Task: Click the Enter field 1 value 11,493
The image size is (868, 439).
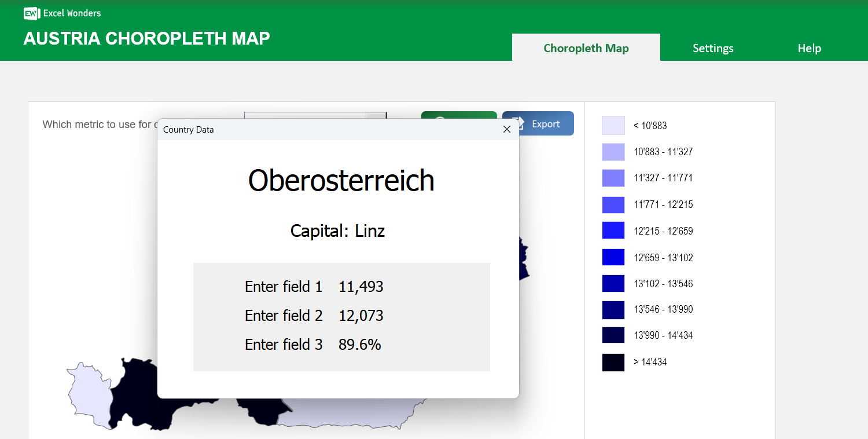Action: (361, 286)
